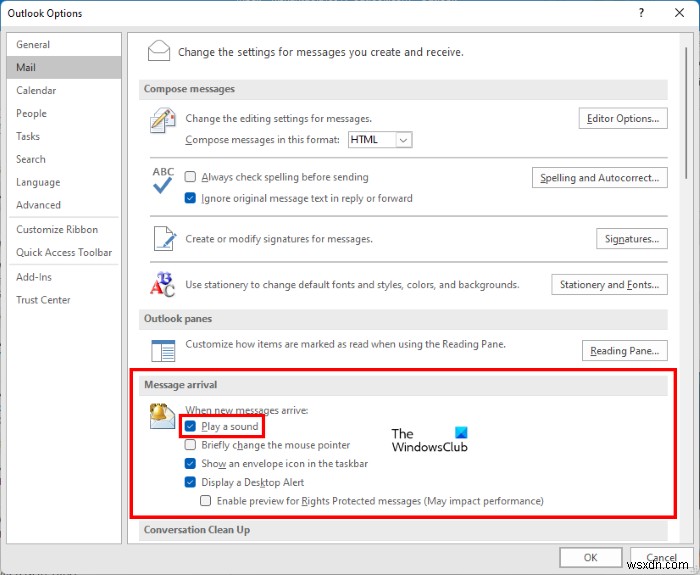Toggle Display a Desktop Alert checkbox

[x=190, y=482]
